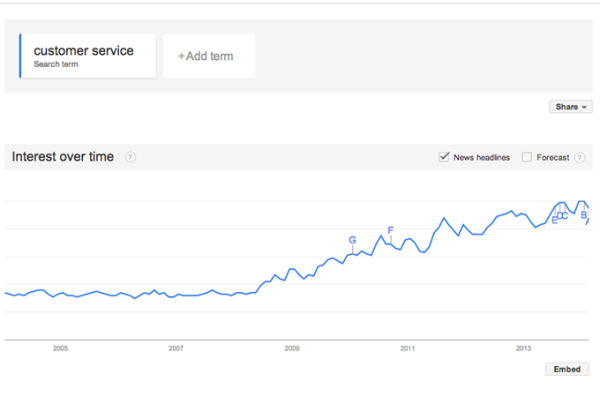The image size is (600, 397).
Task: Click the 2005 label on time axis
Action: 60,348
